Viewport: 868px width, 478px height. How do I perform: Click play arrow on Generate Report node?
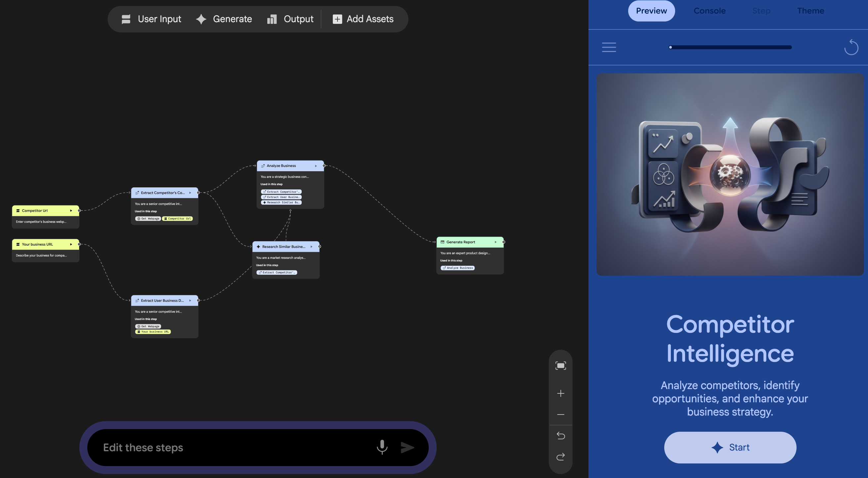tap(496, 242)
